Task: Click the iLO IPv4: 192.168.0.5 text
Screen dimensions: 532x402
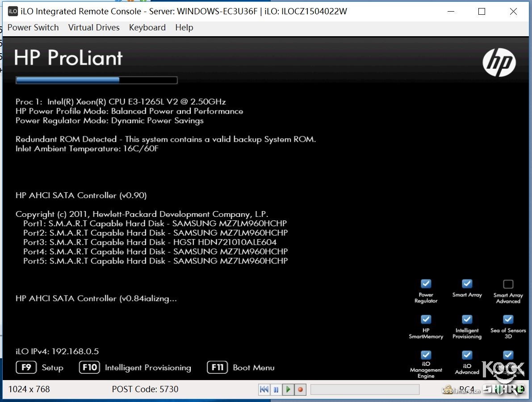Action: (x=57, y=351)
